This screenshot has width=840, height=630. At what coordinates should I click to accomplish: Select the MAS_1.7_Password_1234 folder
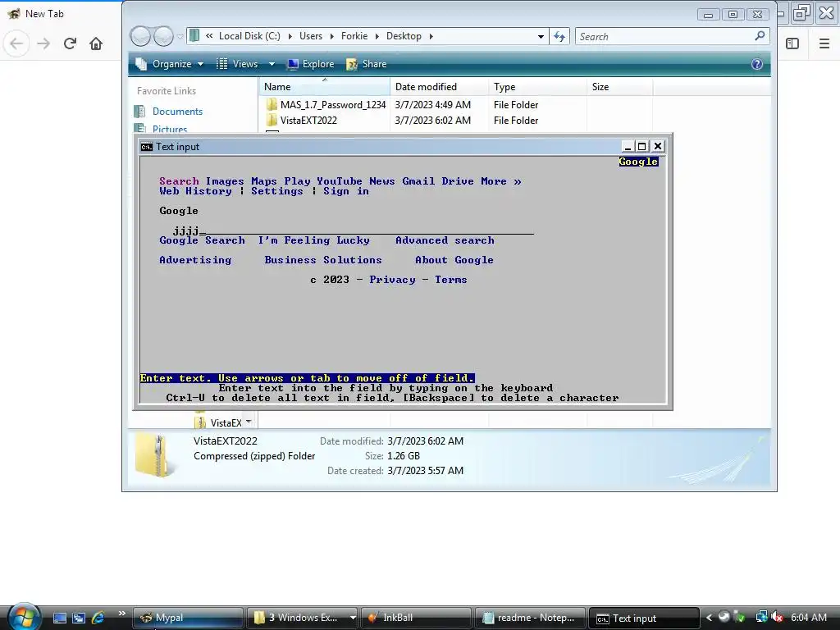[x=333, y=105]
